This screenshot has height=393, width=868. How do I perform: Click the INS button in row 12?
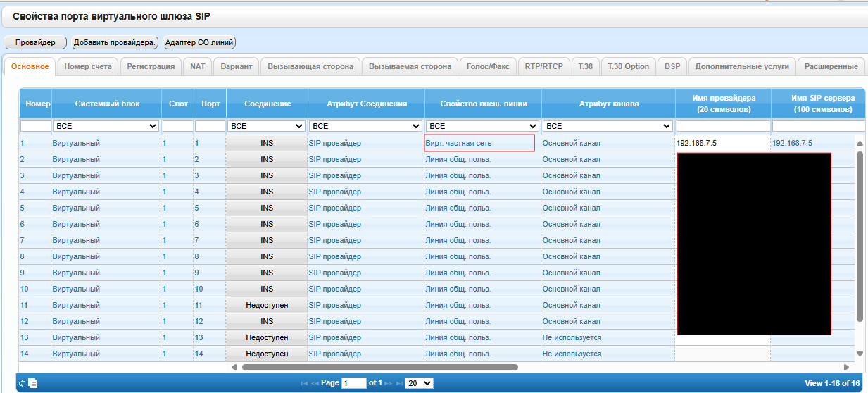point(267,321)
